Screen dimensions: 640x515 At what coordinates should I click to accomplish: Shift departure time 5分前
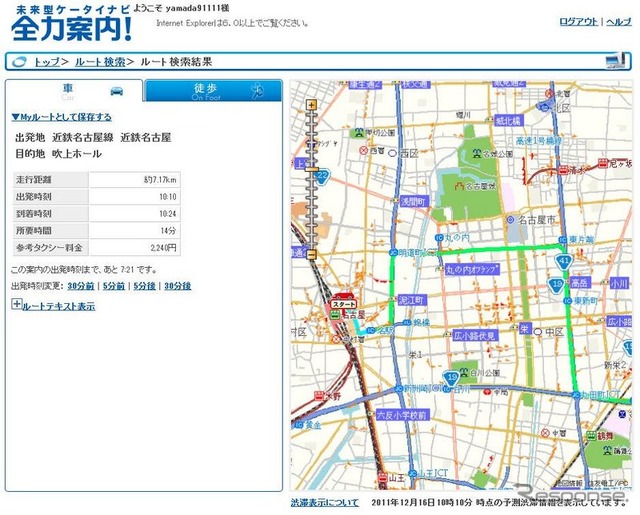click(x=113, y=286)
